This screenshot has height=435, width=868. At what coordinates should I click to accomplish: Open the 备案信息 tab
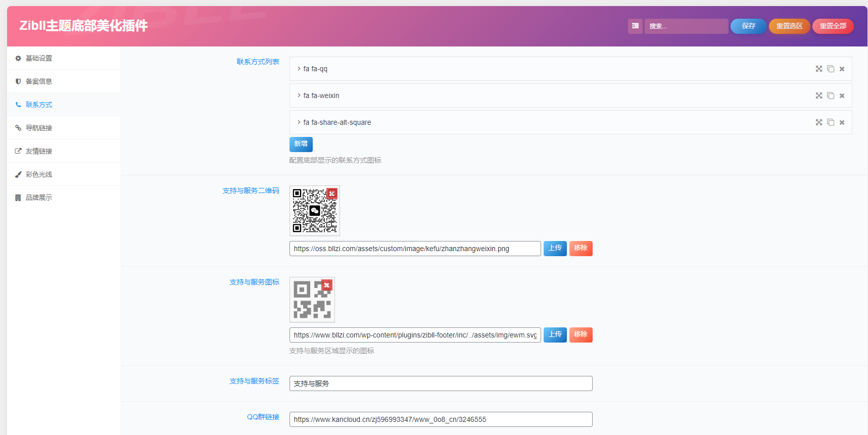coord(64,81)
